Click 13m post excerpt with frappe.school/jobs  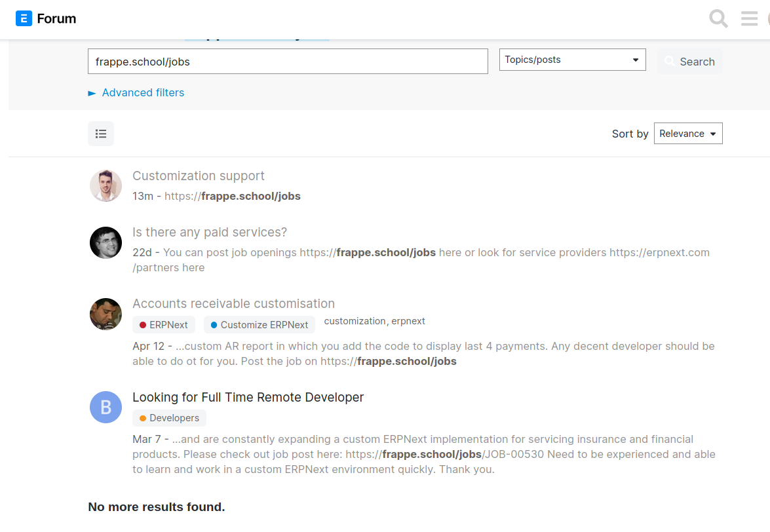click(216, 197)
